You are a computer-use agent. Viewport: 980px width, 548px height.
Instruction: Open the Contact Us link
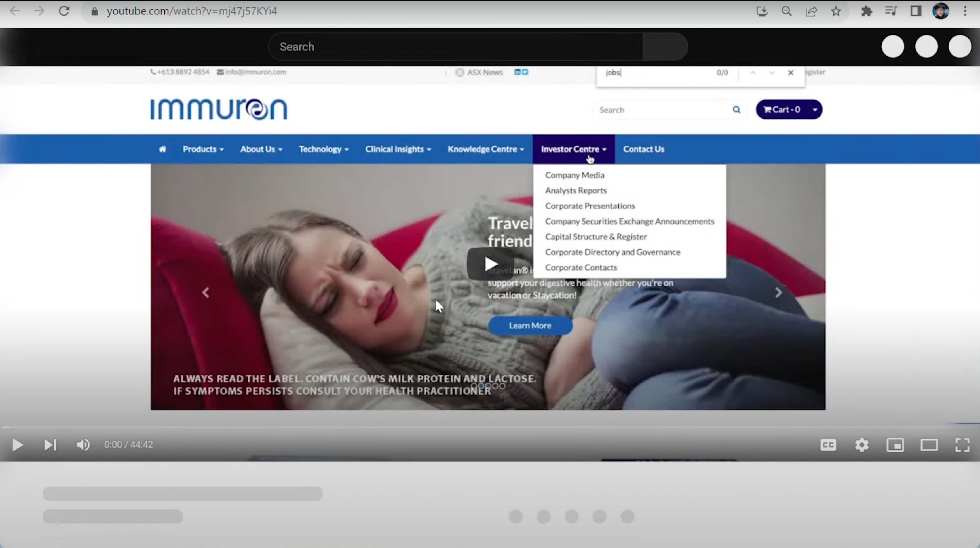(643, 149)
